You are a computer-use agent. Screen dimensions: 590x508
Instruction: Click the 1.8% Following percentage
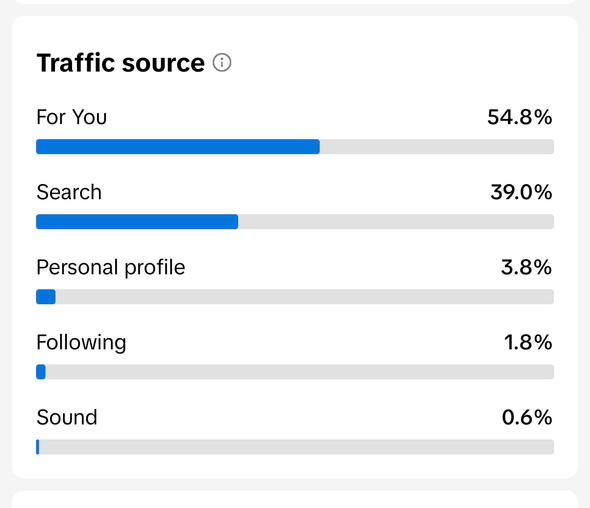[x=528, y=342]
